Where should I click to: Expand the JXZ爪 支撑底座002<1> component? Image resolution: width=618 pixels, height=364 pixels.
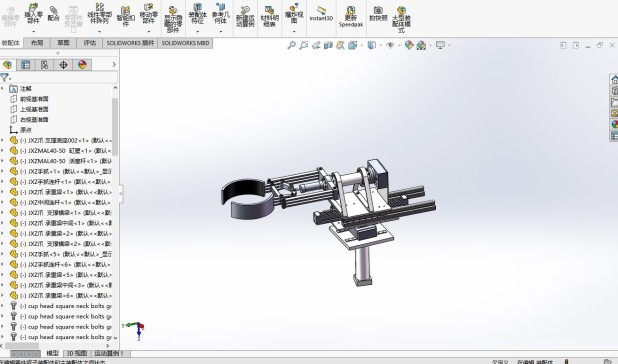(x=2, y=140)
